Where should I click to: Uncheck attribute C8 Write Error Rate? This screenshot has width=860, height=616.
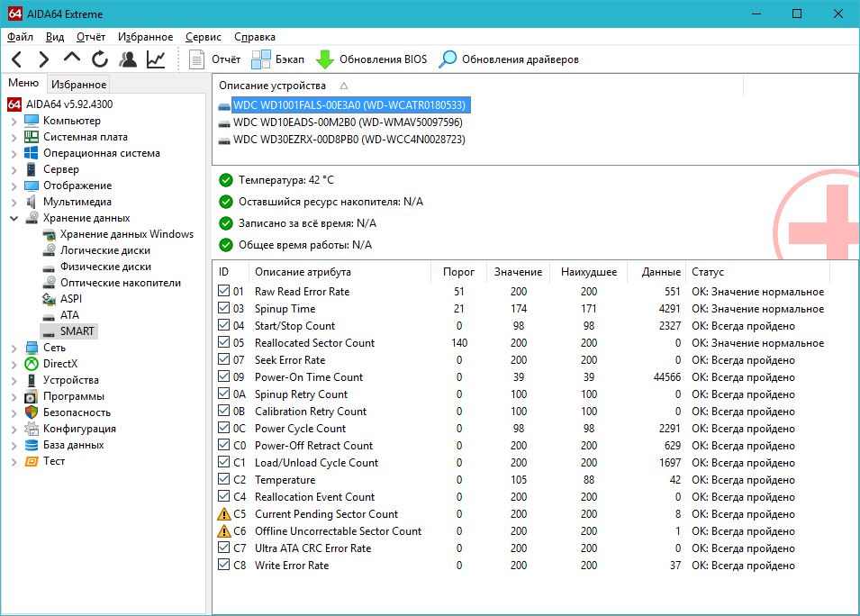223,565
